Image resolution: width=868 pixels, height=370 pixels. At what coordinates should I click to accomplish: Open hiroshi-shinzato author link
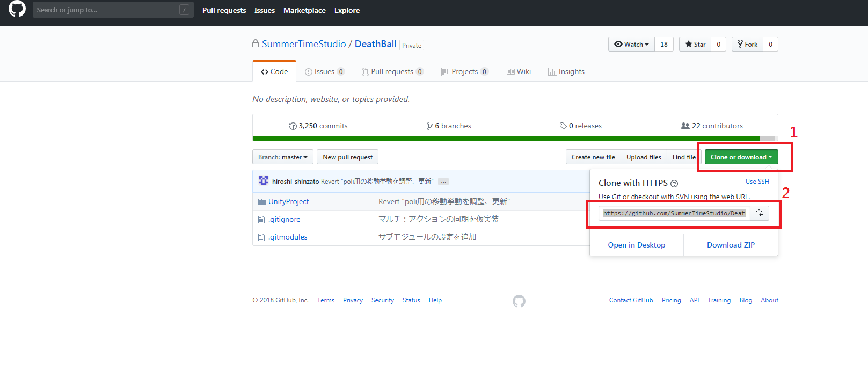295,182
